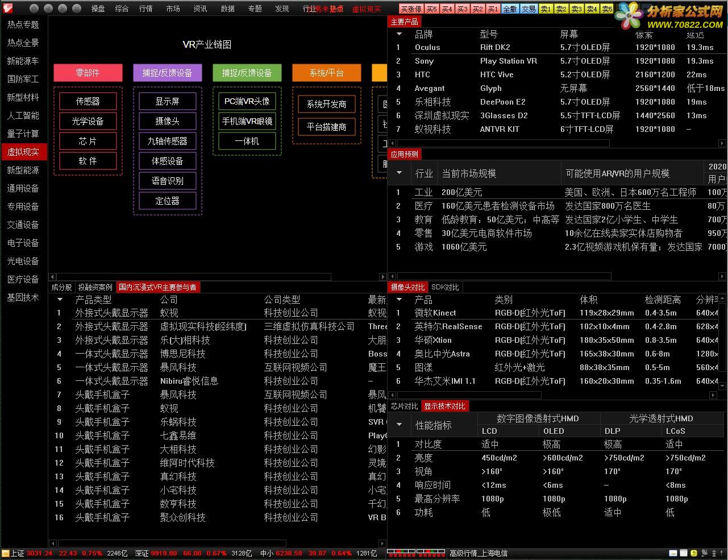The width and height of the screenshot is (728, 560).
Task: Click the 光学设备 box in VR chain
Action: 88,121
